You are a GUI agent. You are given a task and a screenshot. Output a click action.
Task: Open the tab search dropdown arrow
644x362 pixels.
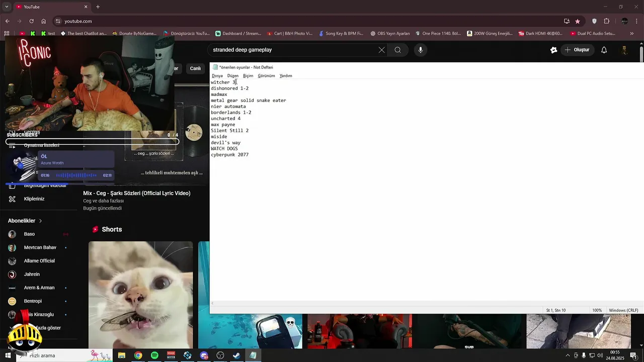[x=7, y=7]
